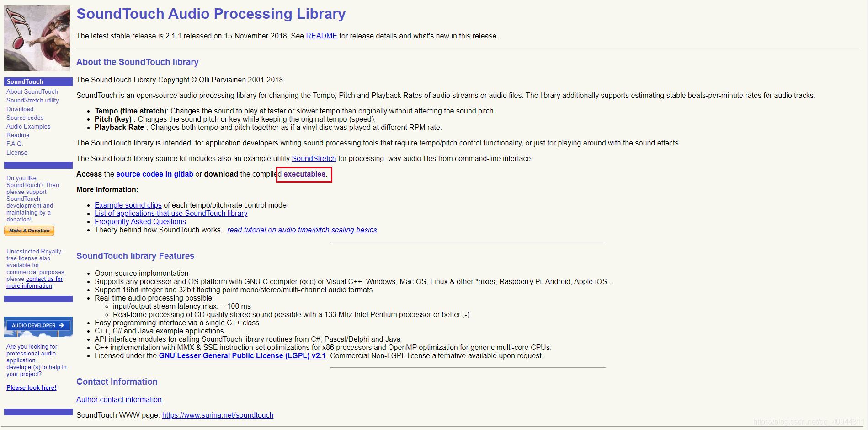Open About SoundTouch in sidebar
Image resolution: width=868 pixels, height=430 pixels.
click(x=32, y=92)
